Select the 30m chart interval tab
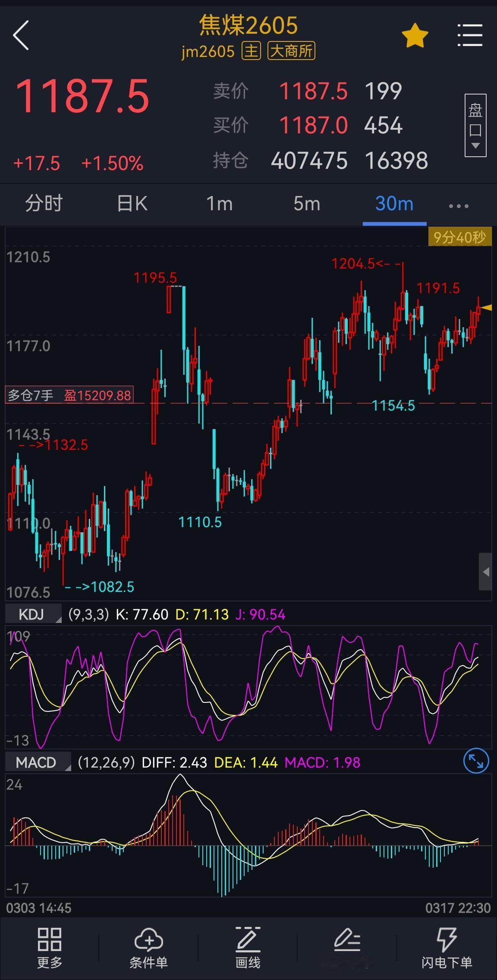Image resolution: width=497 pixels, height=980 pixels. (394, 203)
